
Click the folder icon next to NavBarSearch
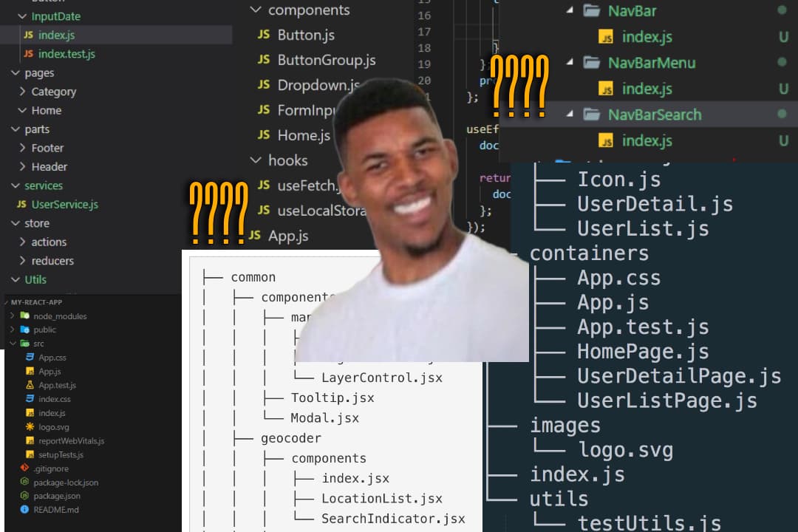click(x=591, y=115)
